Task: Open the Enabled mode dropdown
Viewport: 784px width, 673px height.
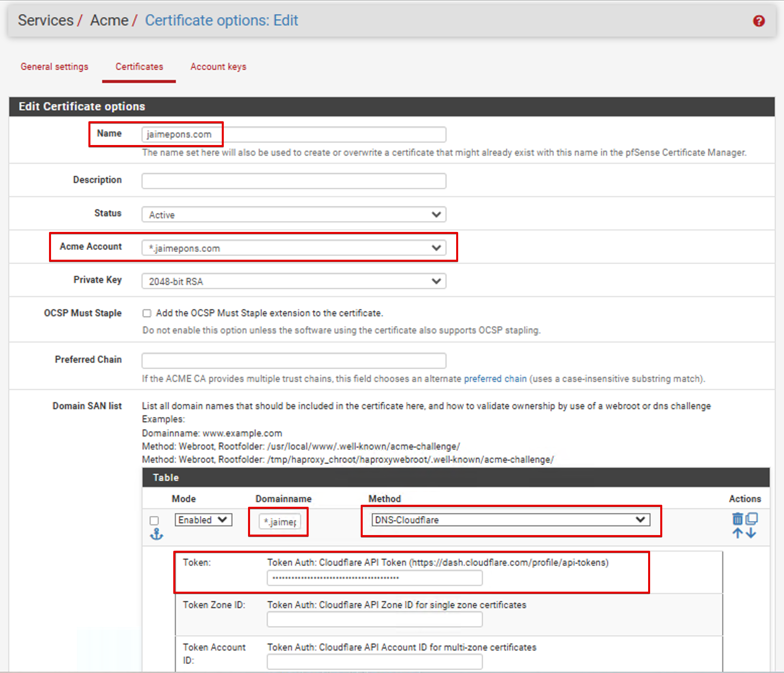Action: click(x=203, y=520)
